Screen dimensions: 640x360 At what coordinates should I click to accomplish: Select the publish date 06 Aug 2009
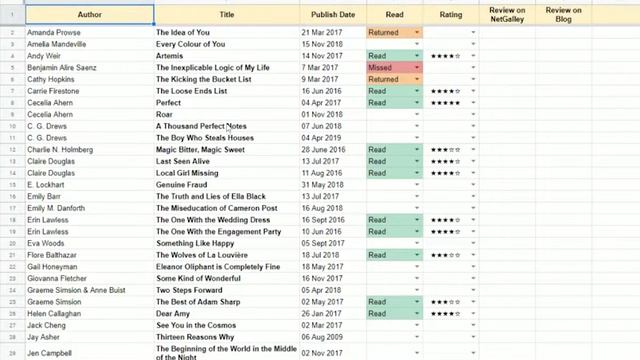coord(333,337)
